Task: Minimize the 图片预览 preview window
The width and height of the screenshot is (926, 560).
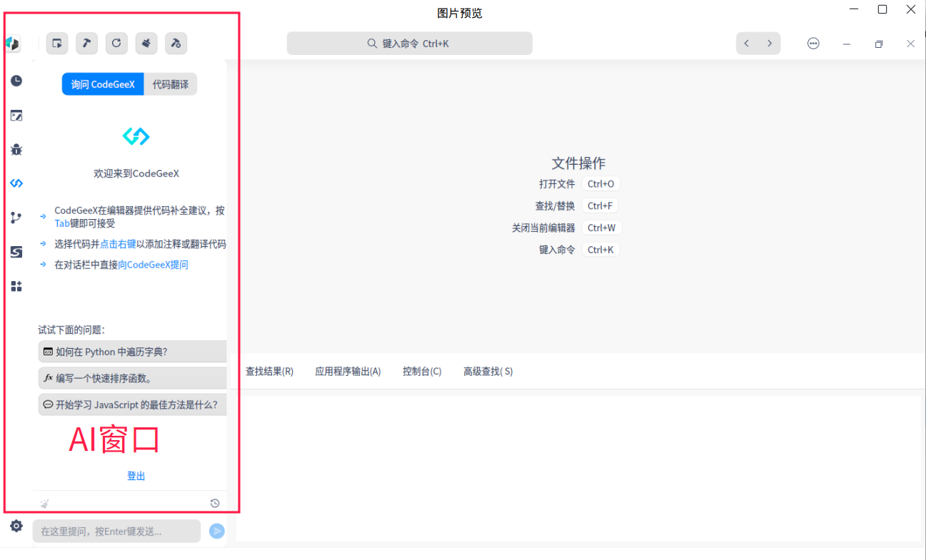Action: 854,9
